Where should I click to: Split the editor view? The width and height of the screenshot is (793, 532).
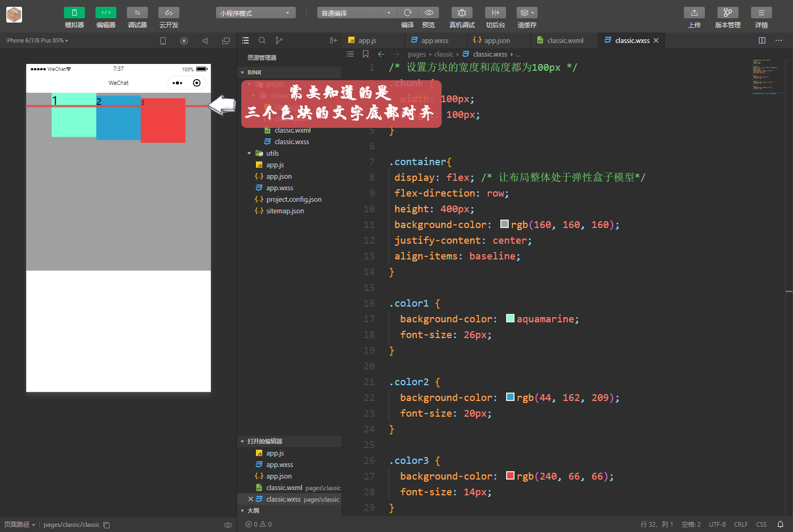point(762,40)
